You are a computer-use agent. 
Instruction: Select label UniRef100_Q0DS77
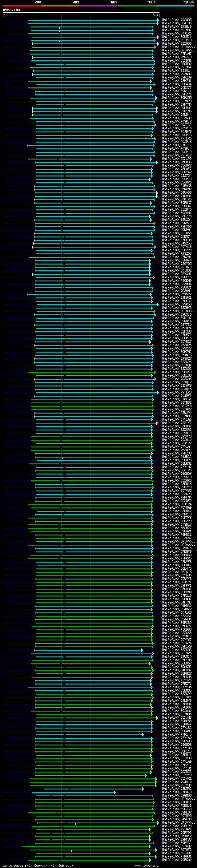(x=177, y=88)
